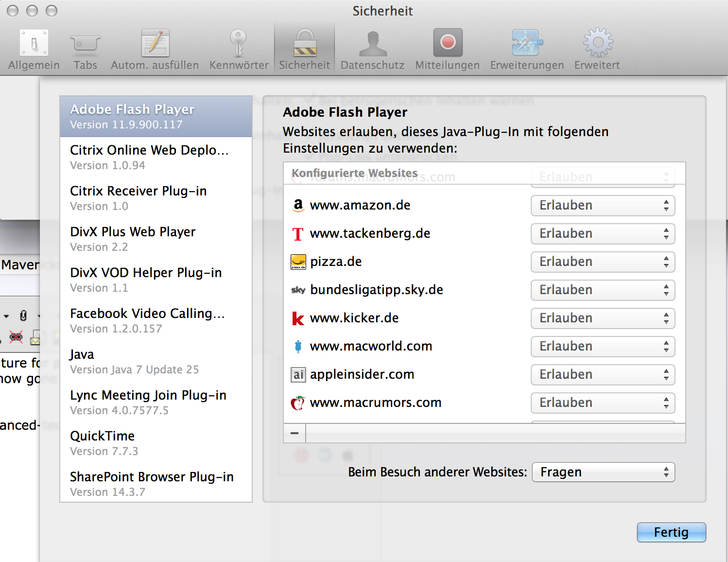Open permission dropdown for www.amazon.de

603,206
